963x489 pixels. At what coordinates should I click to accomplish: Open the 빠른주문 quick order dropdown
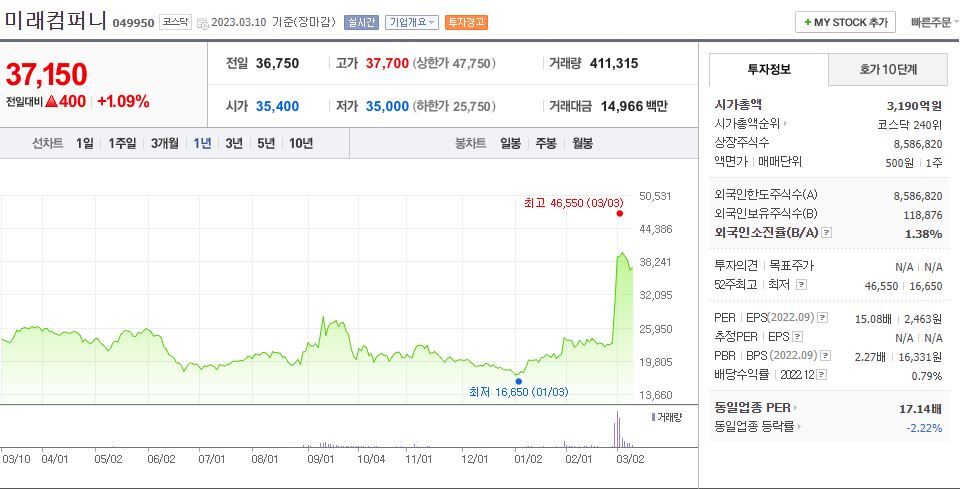pyautogui.click(x=934, y=22)
